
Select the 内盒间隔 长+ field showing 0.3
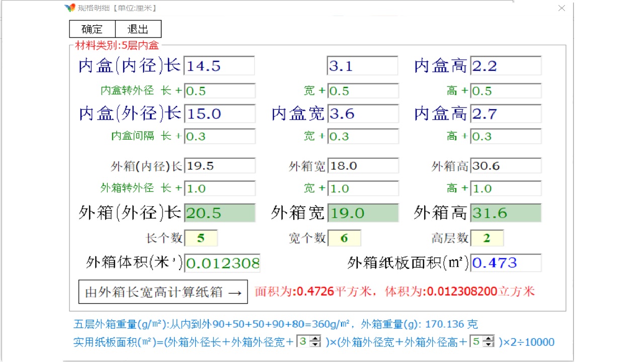pos(219,136)
